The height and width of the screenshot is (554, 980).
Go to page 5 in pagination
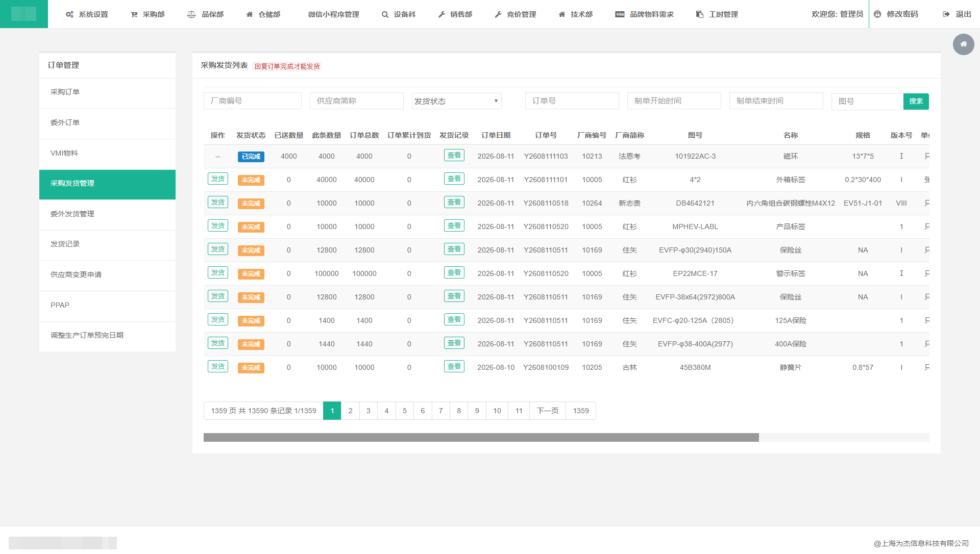tap(405, 411)
